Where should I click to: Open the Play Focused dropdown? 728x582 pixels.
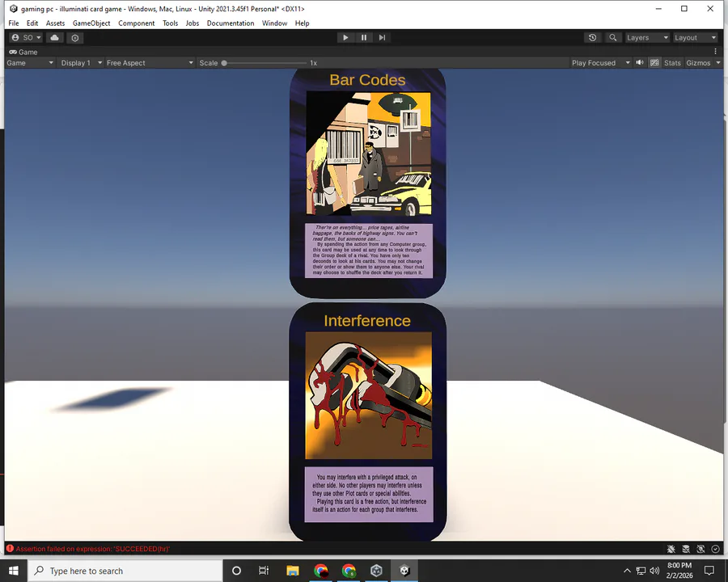click(x=601, y=63)
